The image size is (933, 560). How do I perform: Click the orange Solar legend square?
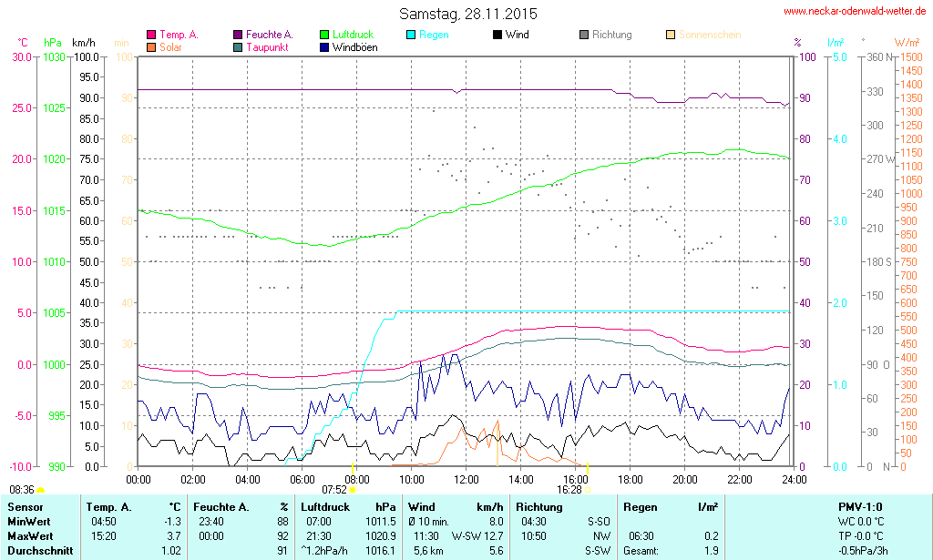click(x=151, y=47)
